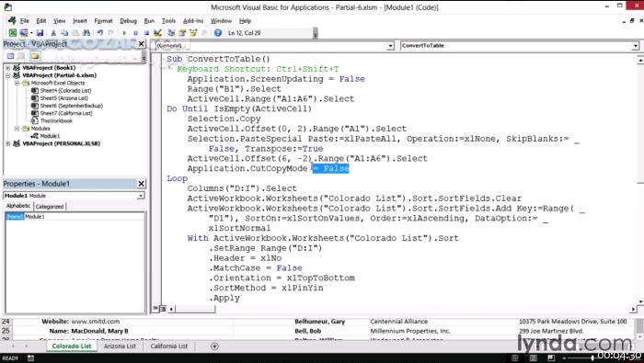Open the Insert menu

[x=80, y=21]
